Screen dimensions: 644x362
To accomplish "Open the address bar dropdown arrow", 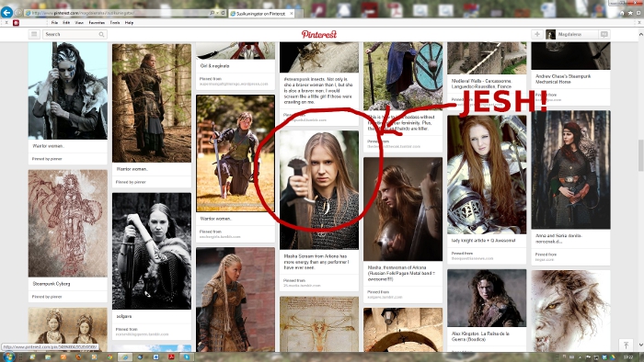I will (217, 13).
